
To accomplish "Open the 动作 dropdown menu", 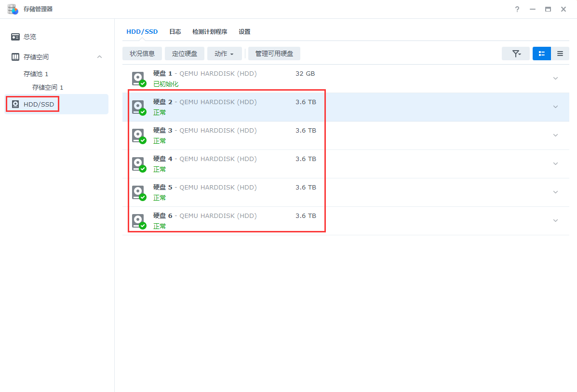I will (224, 54).
